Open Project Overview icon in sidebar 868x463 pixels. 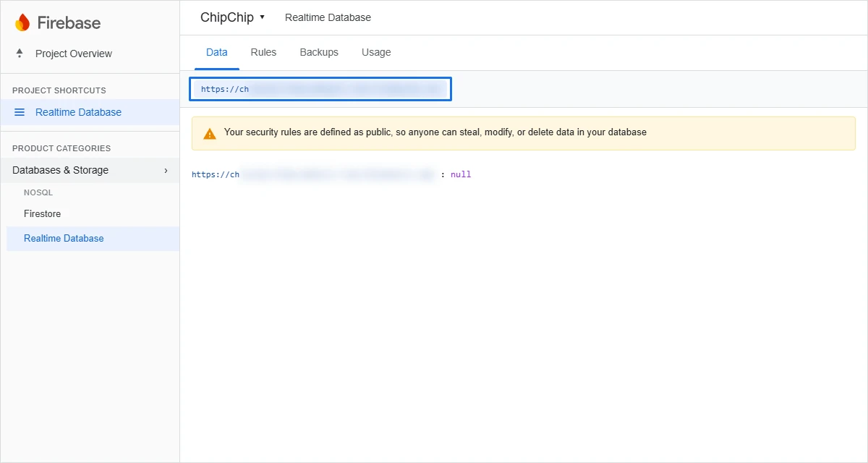[x=20, y=54]
